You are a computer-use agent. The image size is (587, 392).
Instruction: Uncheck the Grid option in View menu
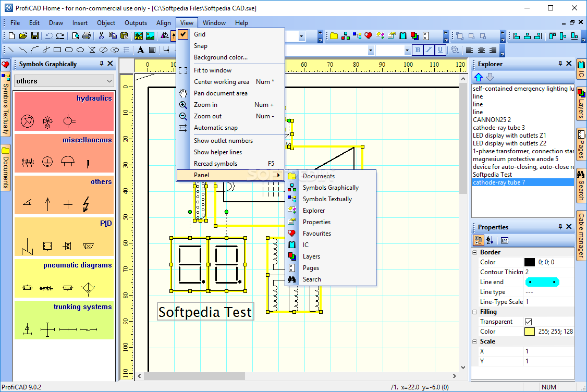coord(230,34)
